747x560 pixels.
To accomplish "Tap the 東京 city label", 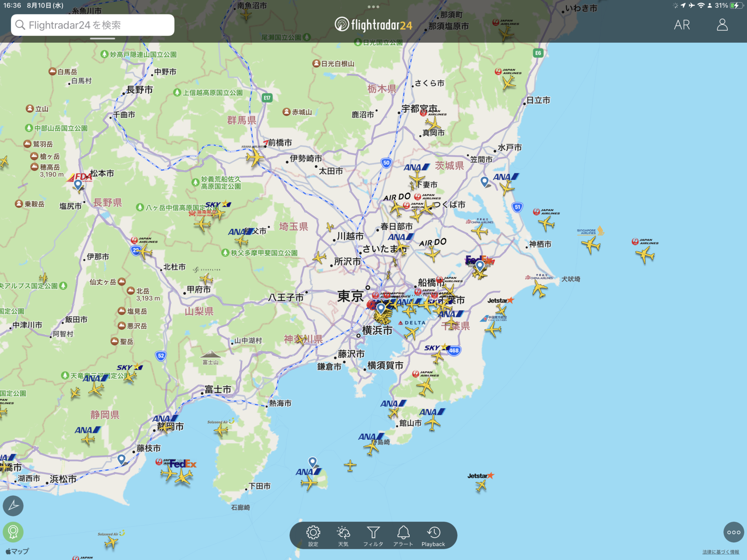I will pyautogui.click(x=350, y=296).
